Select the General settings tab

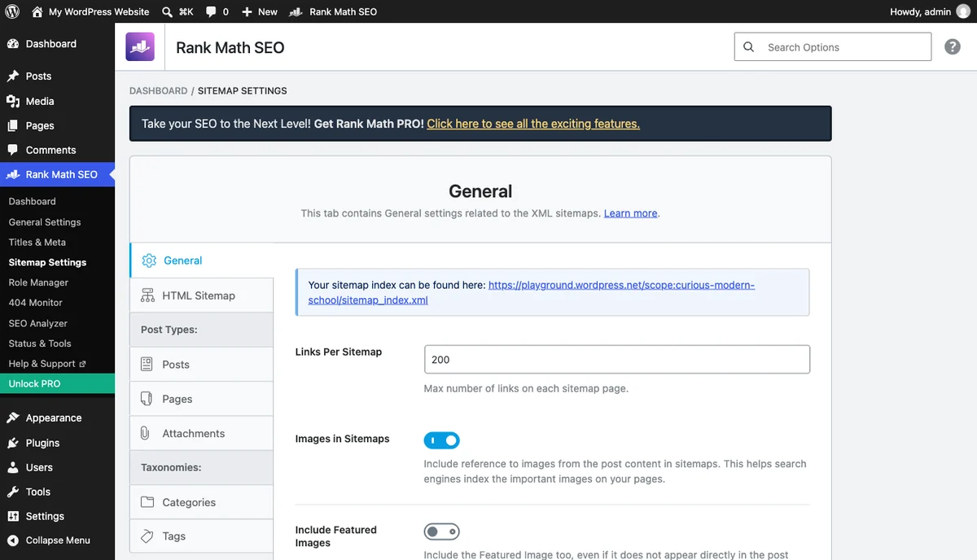pos(202,260)
